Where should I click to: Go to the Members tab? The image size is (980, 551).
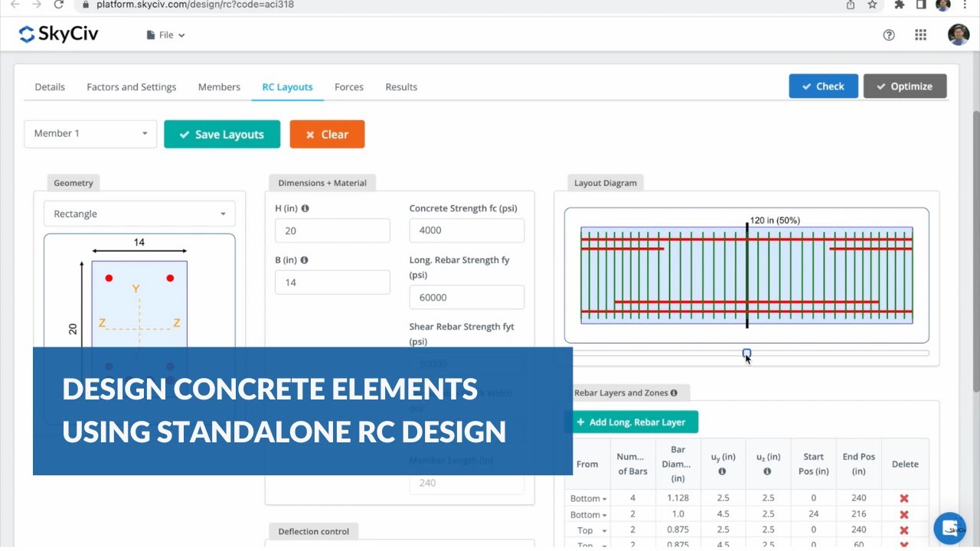(219, 87)
